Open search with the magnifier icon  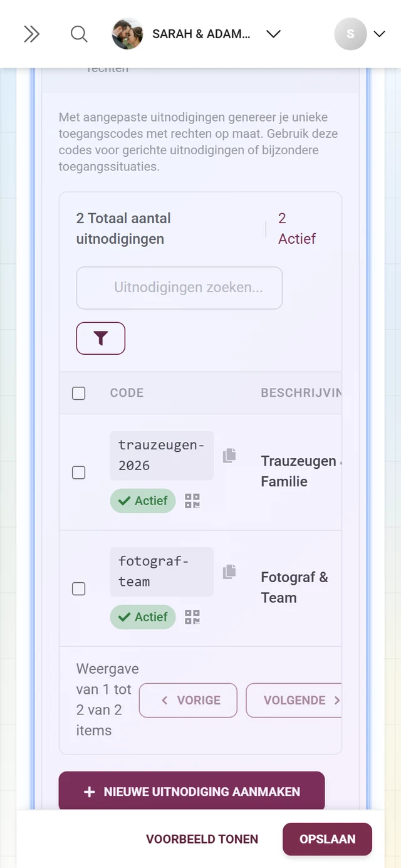[x=79, y=34]
